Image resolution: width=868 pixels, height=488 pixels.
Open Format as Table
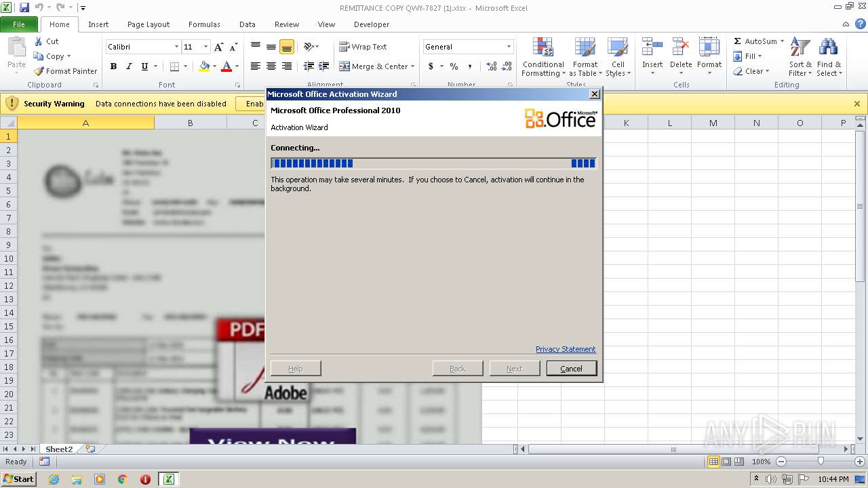pyautogui.click(x=585, y=58)
